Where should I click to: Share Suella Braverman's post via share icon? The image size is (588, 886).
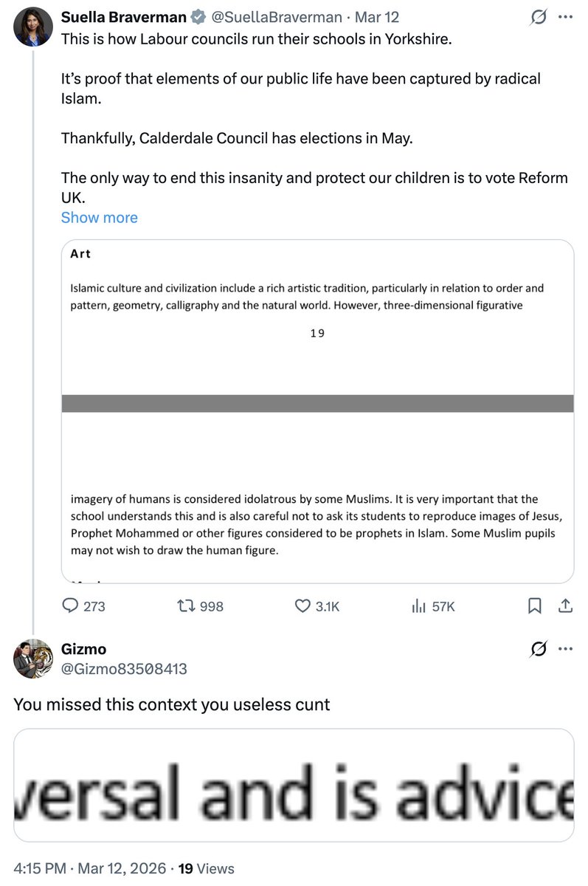pos(566,606)
